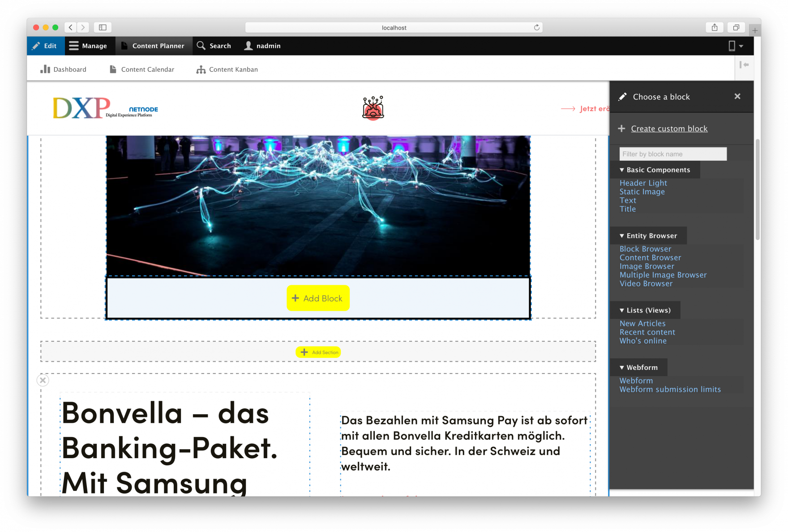This screenshot has width=788, height=532.
Task: Select the Recent content view block
Action: point(647,332)
